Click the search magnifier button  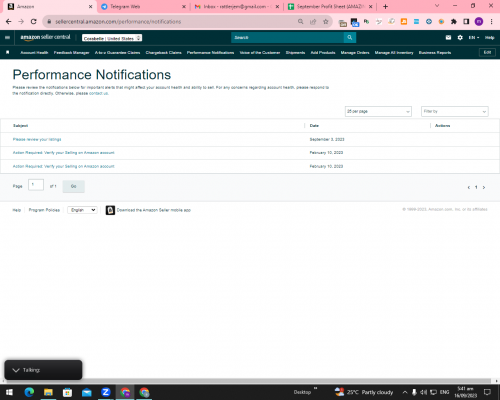coord(350,37)
